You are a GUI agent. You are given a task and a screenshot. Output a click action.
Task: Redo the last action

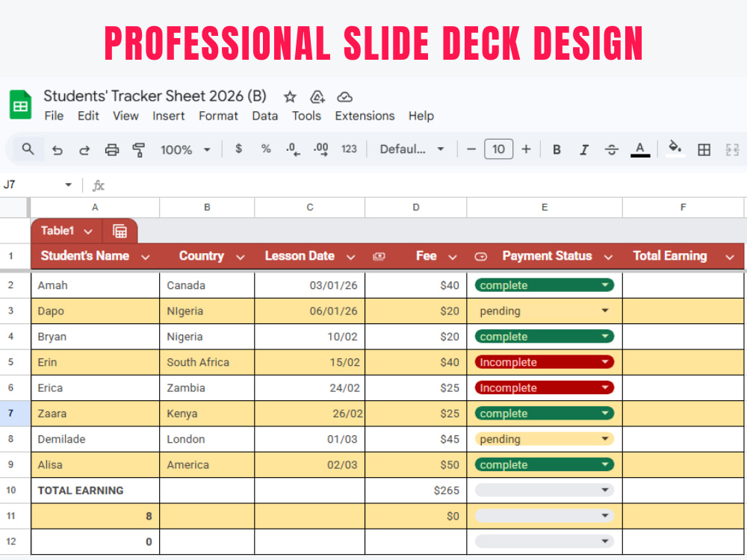[x=84, y=150]
